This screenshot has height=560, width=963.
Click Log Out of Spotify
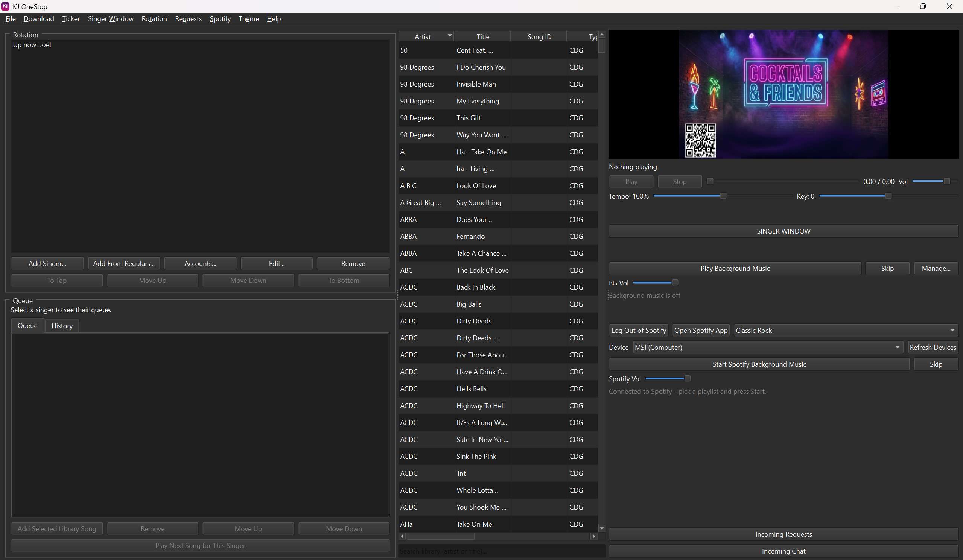[639, 331]
